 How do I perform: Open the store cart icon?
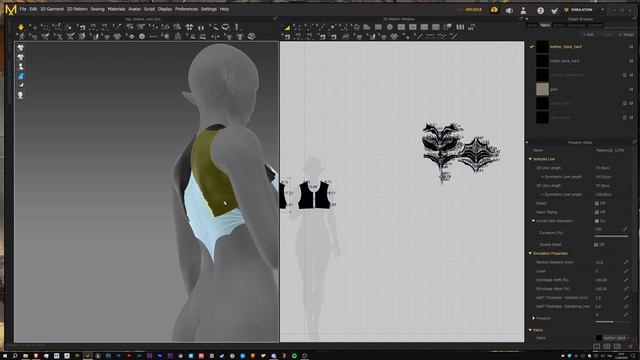coord(554,11)
